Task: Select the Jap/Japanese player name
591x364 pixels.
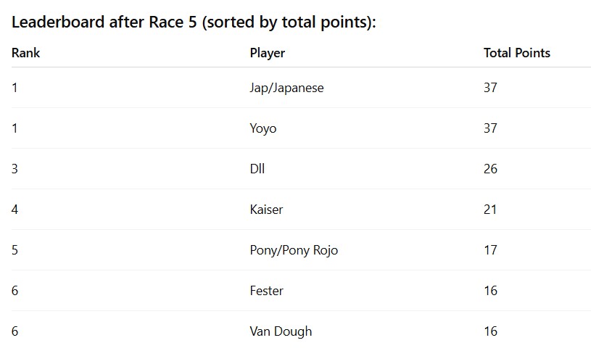Action: [286, 88]
